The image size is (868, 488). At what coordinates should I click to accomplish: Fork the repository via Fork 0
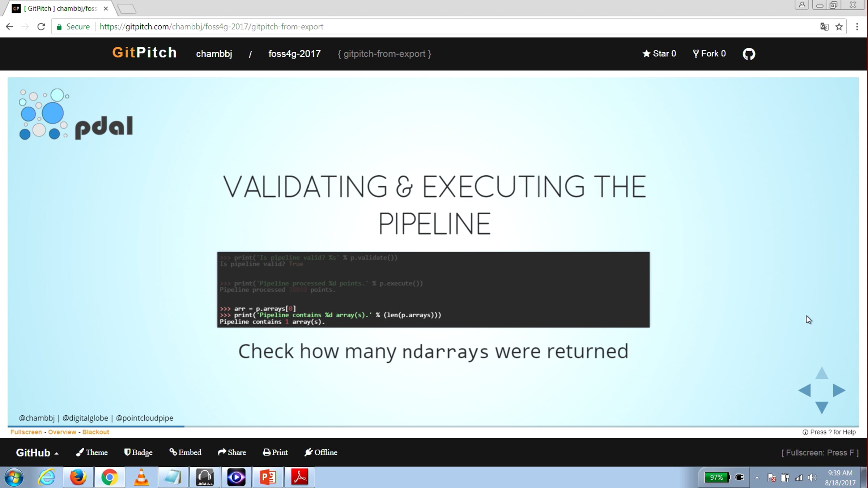(709, 53)
